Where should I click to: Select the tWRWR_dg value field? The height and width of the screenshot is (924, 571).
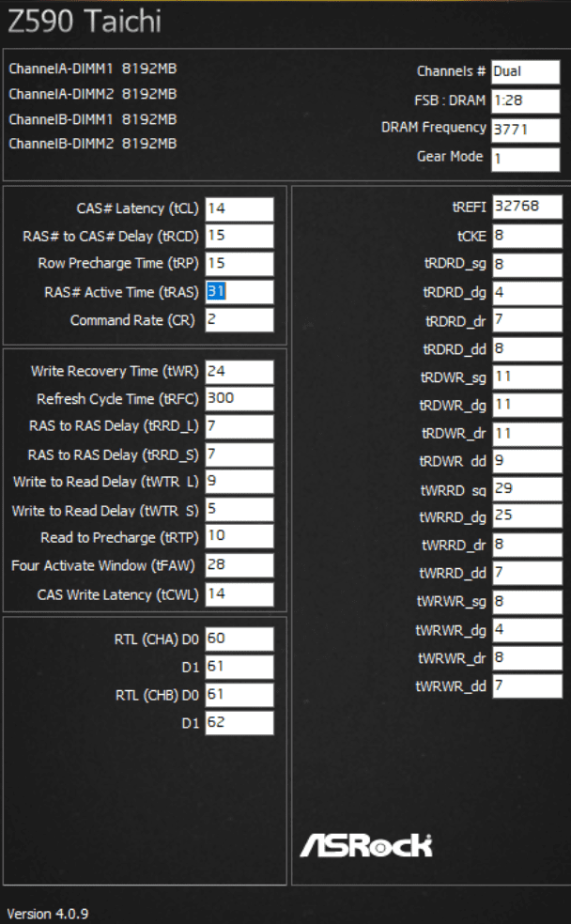pos(528,630)
